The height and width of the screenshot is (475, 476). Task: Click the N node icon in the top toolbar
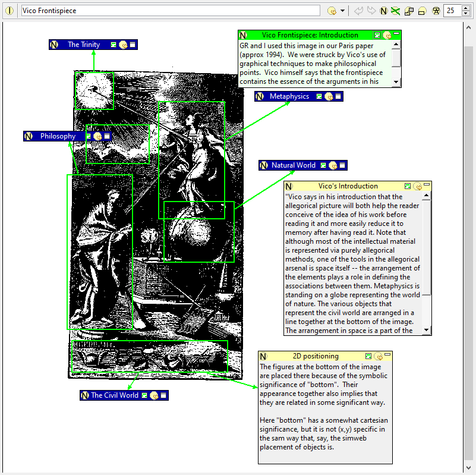click(x=383, y=11)
